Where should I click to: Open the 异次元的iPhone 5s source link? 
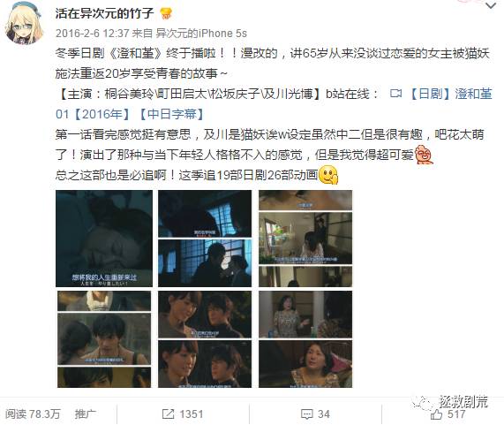pyautogui.click(x=201, y=34)
